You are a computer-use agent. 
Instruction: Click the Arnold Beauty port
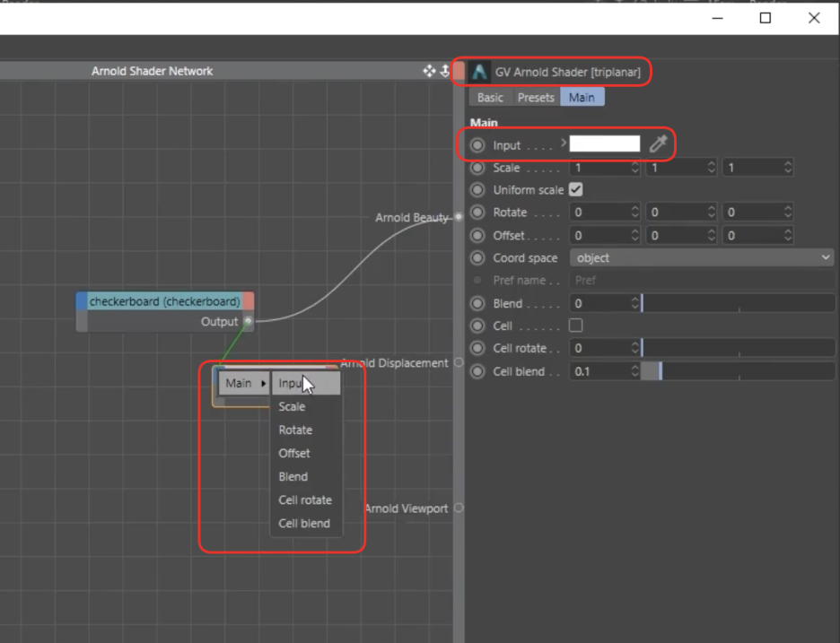459,217
